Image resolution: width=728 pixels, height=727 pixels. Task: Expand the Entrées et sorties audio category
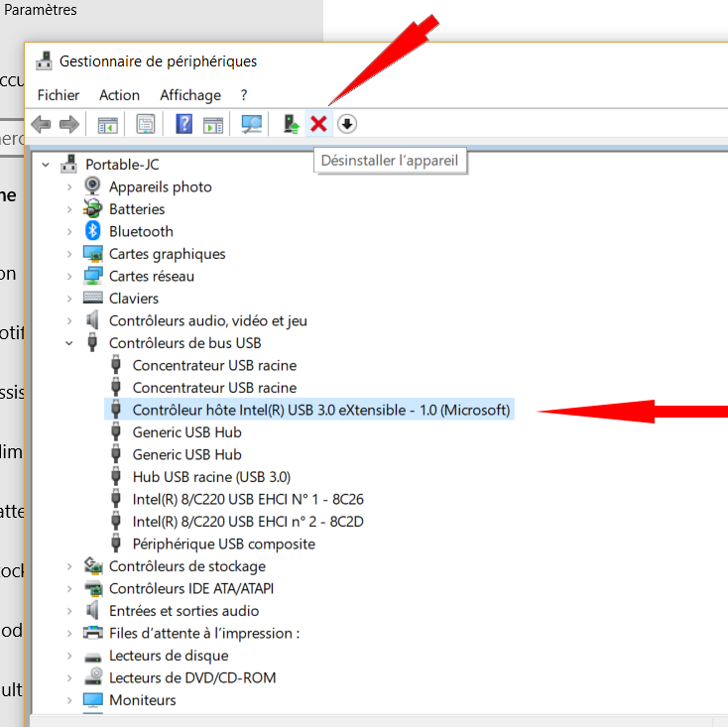tap(69, 611)
